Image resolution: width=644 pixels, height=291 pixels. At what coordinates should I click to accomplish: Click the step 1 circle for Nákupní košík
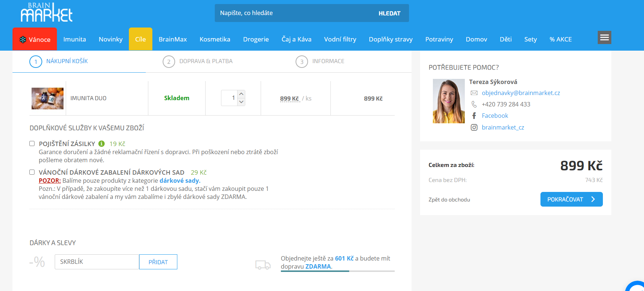click(36, 62)
